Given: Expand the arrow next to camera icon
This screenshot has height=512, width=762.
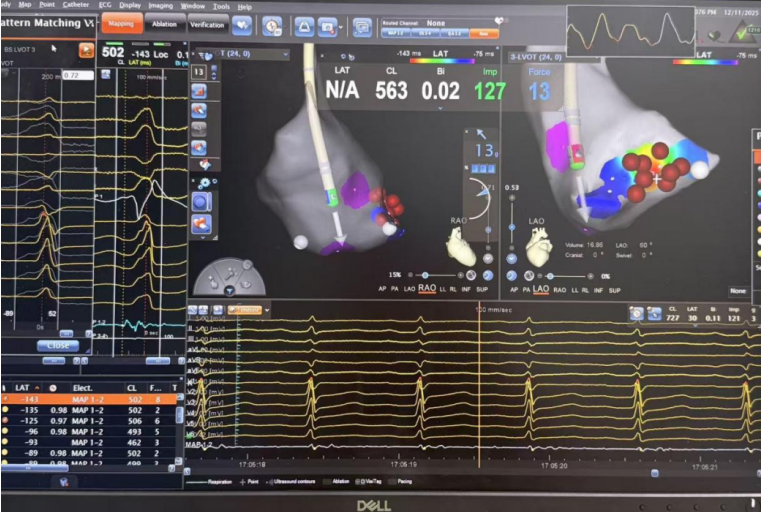Looking at the screenshot, I should pos(343,26).
